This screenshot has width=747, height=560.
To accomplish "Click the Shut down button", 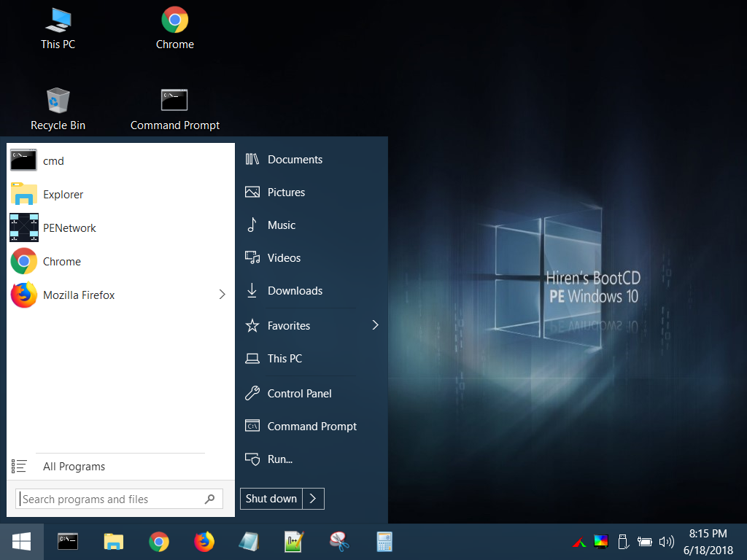I will click(x=271, y=499).
